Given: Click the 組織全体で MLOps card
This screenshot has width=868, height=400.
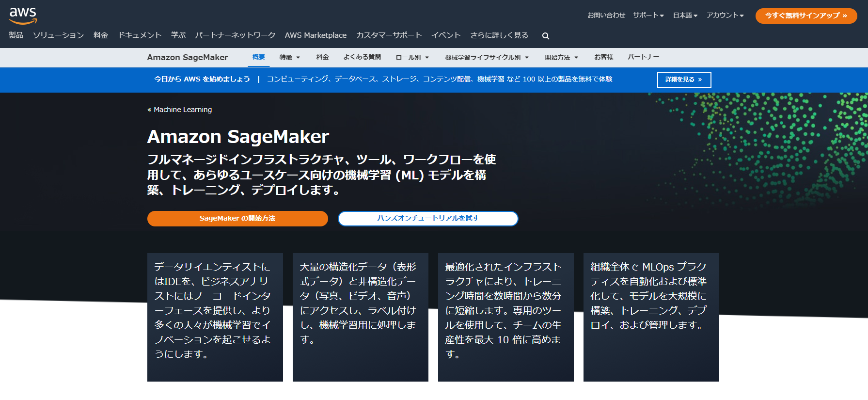Looking at the screenshot, I should pos(651,317).
